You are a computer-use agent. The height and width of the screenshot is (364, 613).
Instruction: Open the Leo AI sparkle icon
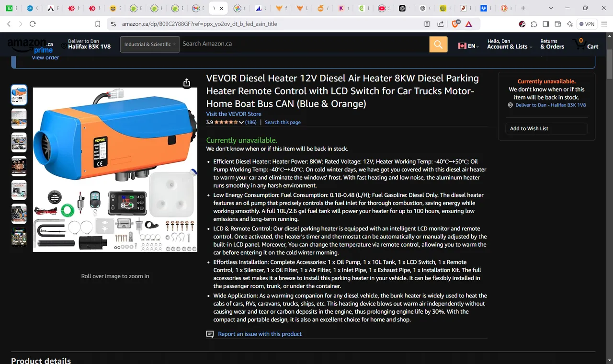pyautogui.click(x=570, y=24)
